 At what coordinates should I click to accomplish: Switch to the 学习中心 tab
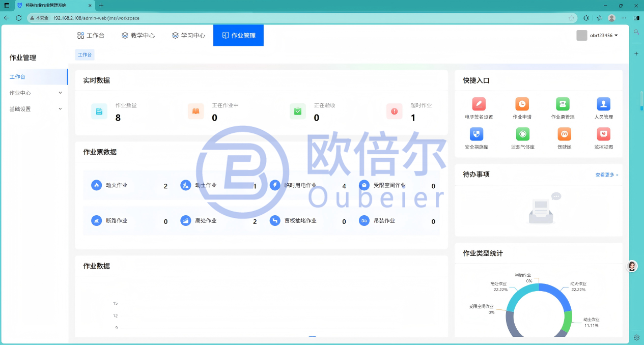pos(188,36)
